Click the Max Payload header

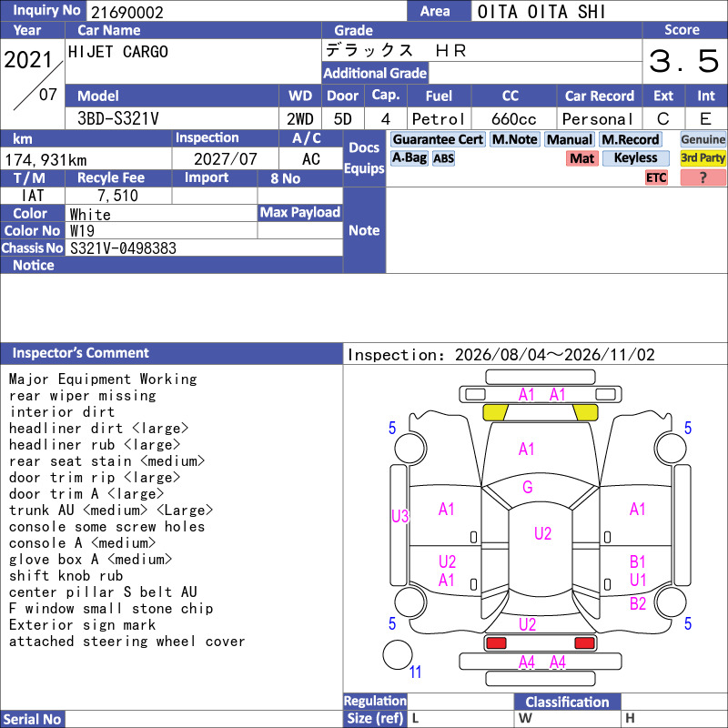300,213
